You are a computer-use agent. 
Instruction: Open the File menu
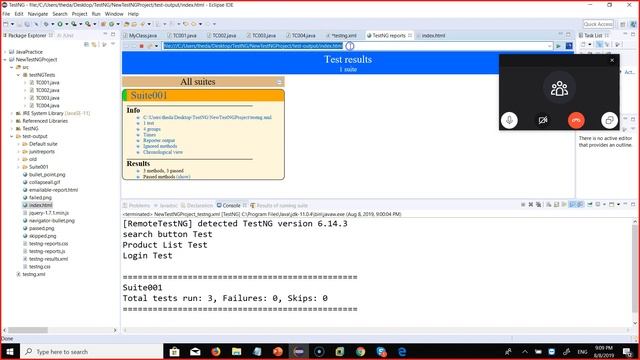tap(6, 14)
